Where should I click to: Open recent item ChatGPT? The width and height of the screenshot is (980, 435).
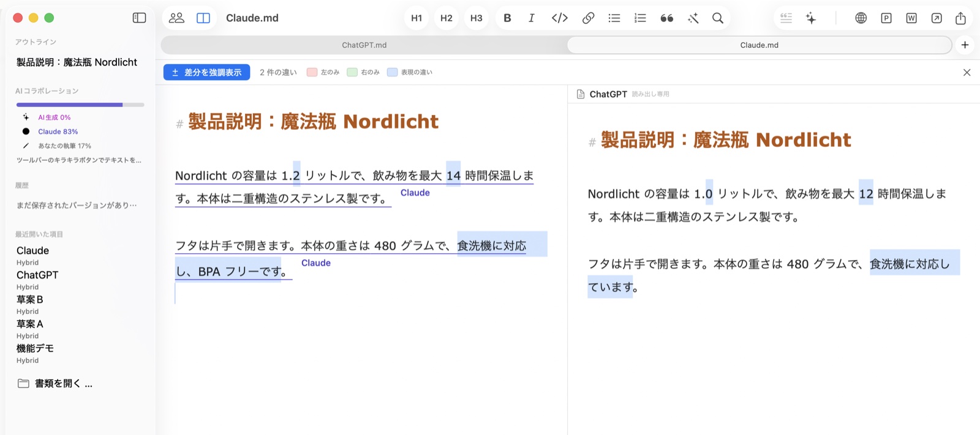point(37,275)
